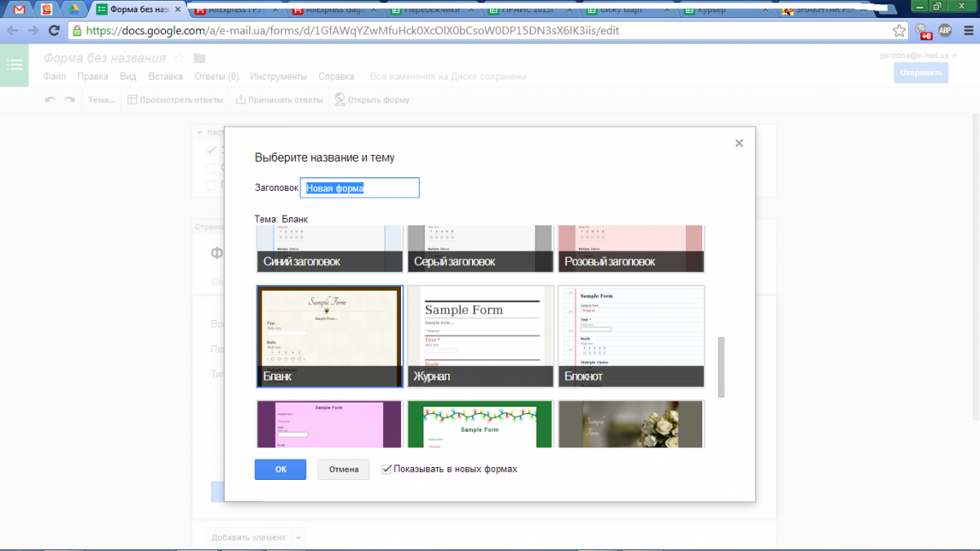The image size is (980, 551).
Task: Switch to the 'Перебежчики' browser tab
Action: (x=431, y=10)
